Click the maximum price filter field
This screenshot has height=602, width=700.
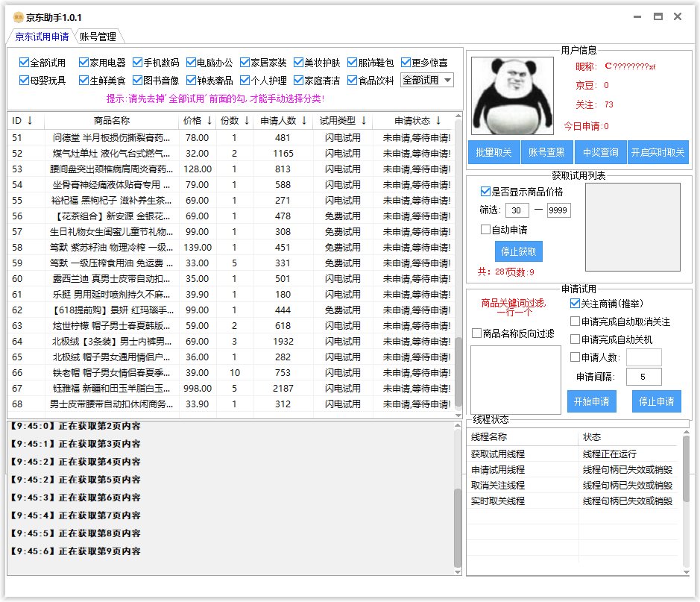(x=558, y=210)
